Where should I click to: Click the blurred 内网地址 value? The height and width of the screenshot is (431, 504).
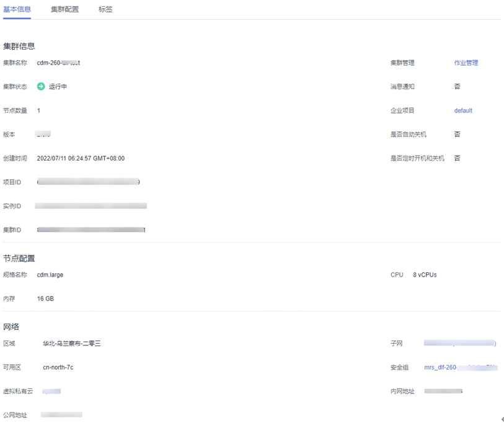(443, 391)
